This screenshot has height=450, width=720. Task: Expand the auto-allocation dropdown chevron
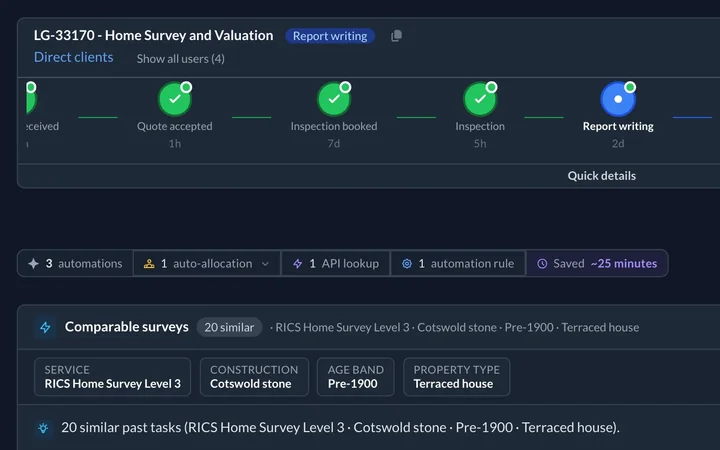265,264
